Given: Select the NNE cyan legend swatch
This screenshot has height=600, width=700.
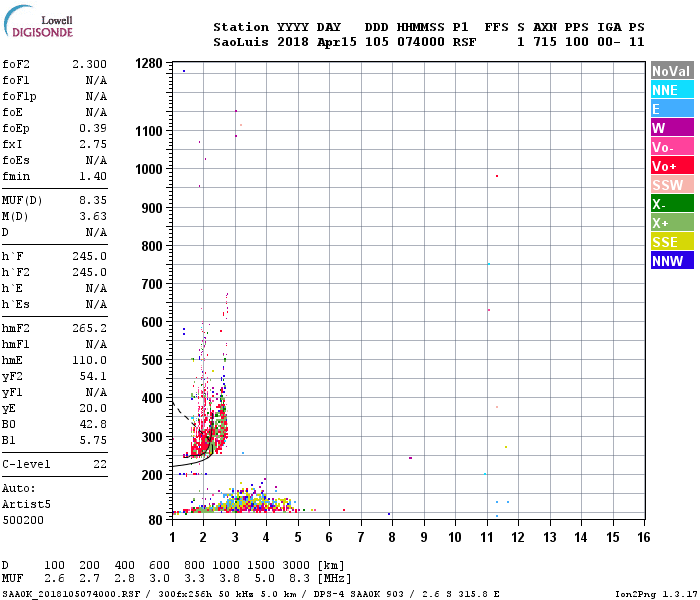Looking at the screenshot, I should (x=672, y=90).
